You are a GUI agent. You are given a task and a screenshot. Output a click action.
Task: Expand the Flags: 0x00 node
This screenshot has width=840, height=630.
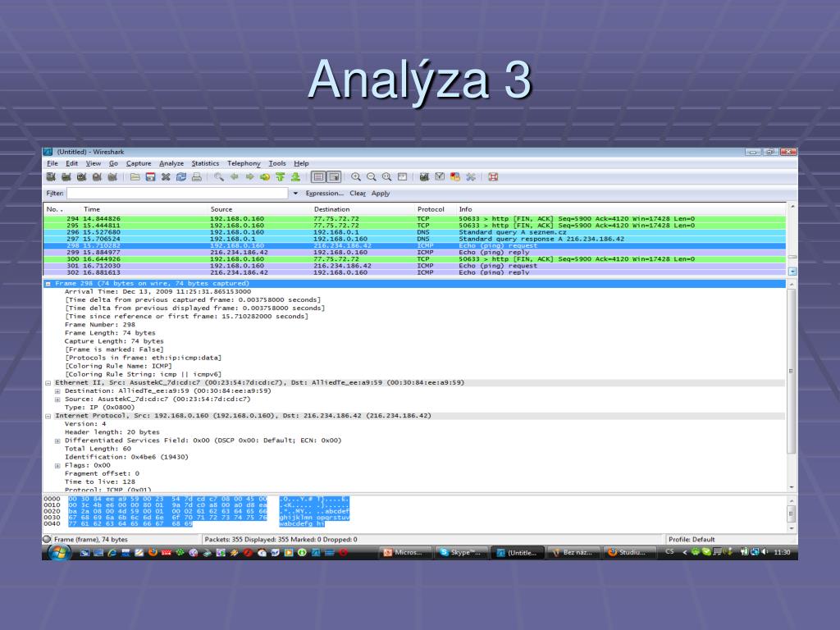click(57, 466)
